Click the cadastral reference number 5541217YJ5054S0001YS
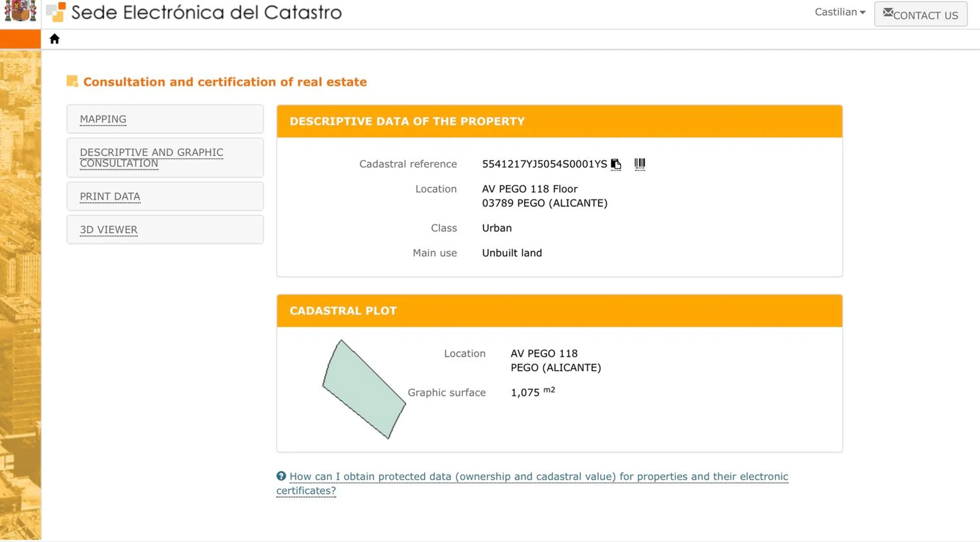Screen dimensions: 980x542 pos(544,164)
